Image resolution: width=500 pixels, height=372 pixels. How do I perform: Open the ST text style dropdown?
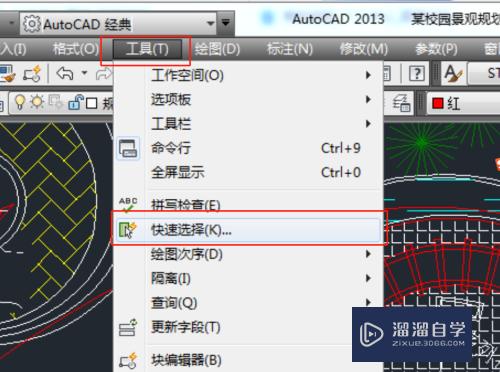pyautogui.click(x=485, y=73)
